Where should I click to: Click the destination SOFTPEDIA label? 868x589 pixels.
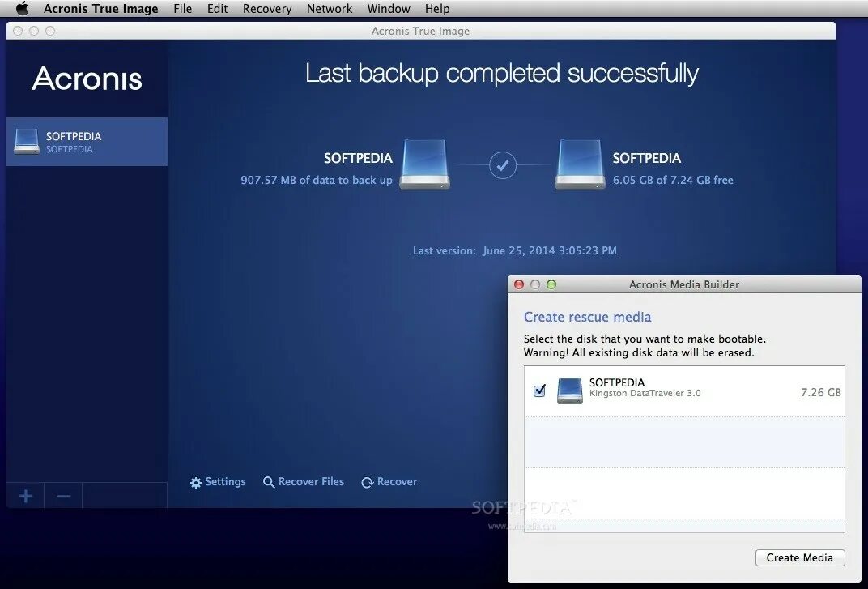pyautogui.click(x=647, y=159)
